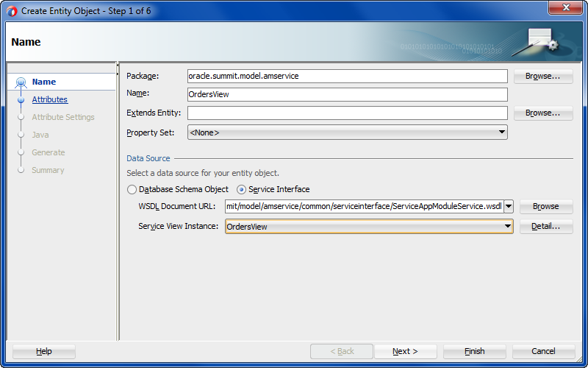This screenshot has height=368, width=588.
Task: Click the Help button
Action: 44,351
